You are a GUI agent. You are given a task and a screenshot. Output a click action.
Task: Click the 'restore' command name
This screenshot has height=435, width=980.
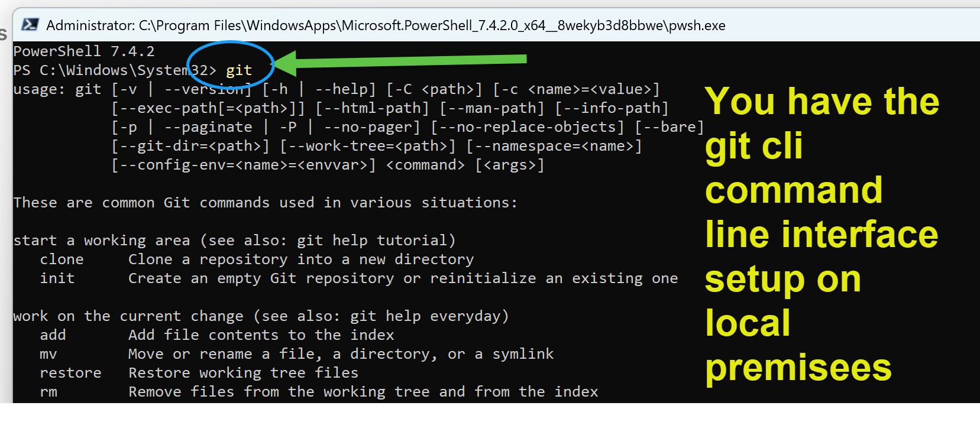(71, 373)
